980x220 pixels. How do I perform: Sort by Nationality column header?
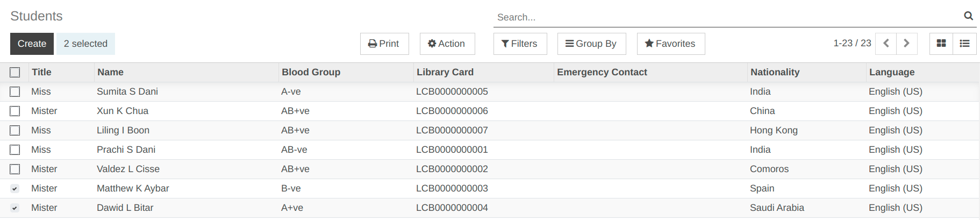click(x=775, y=72)
